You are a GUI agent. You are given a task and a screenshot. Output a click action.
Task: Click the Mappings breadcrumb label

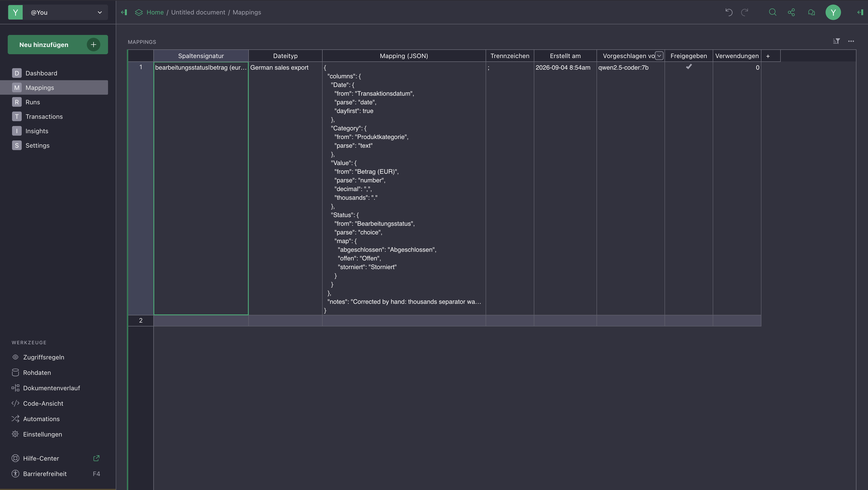click(x=247, y=13)
